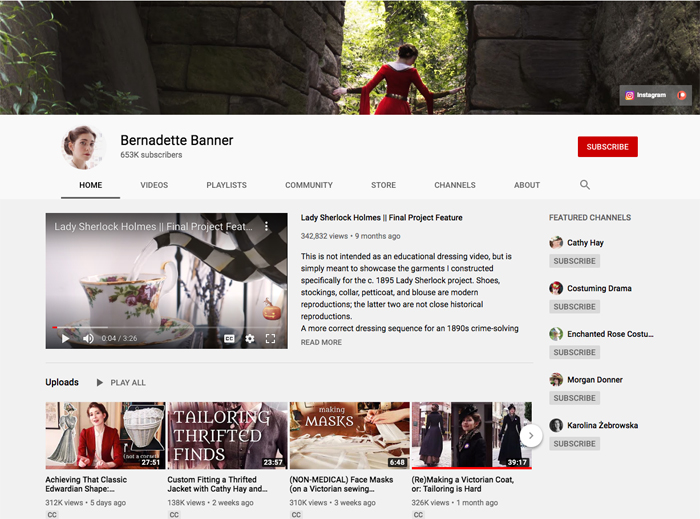Open Cathy Hay channel avatar
This screenshot has height=519, width=700.
pos(556,242)
